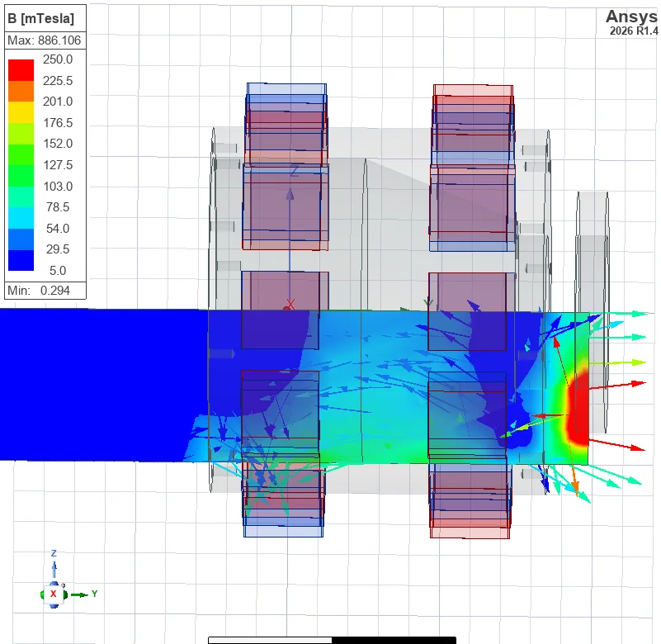
Task: Pick the yellow band in the color legend
Action: (x=21, y=112)
